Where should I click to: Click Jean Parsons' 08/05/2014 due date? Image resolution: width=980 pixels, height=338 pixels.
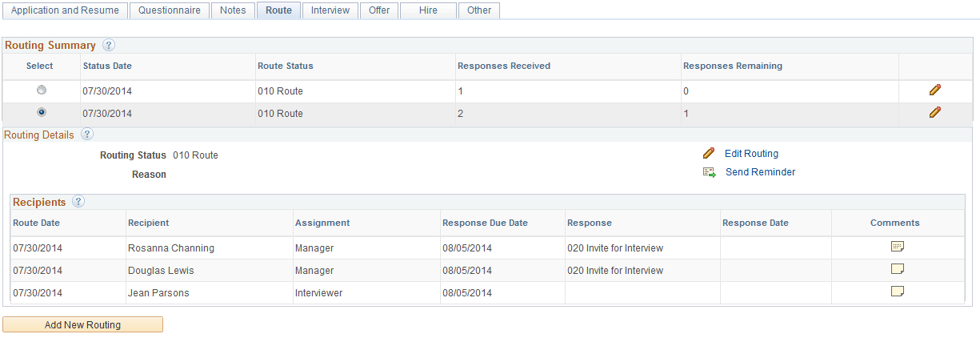pyautogui.click(x=467, y=293)
